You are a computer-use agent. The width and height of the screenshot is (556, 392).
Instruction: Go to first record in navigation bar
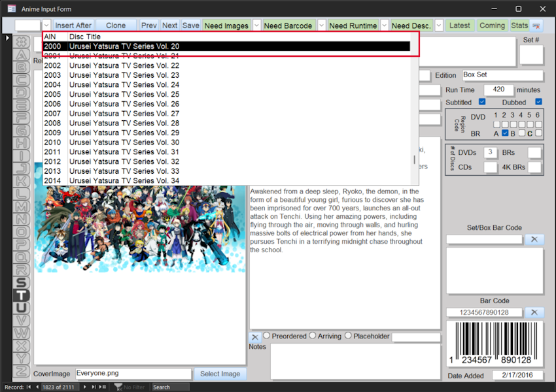pos(29,387)
